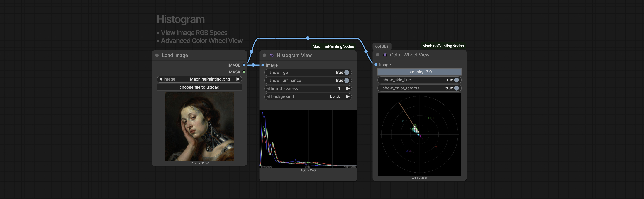Click choose file to upload button
The height and width of the screenshot is (199, 644).
tap(199, 87)
